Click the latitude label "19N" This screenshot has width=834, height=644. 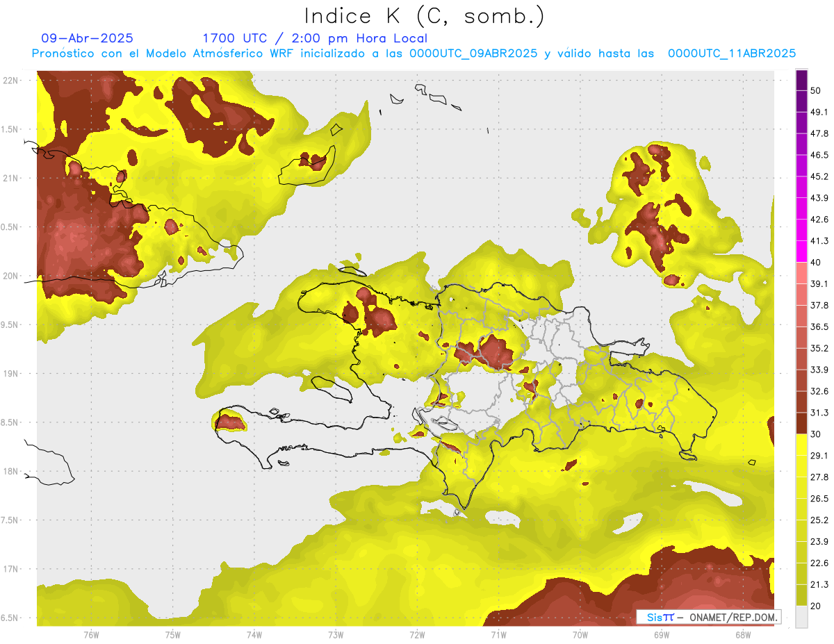click(10, 373)
